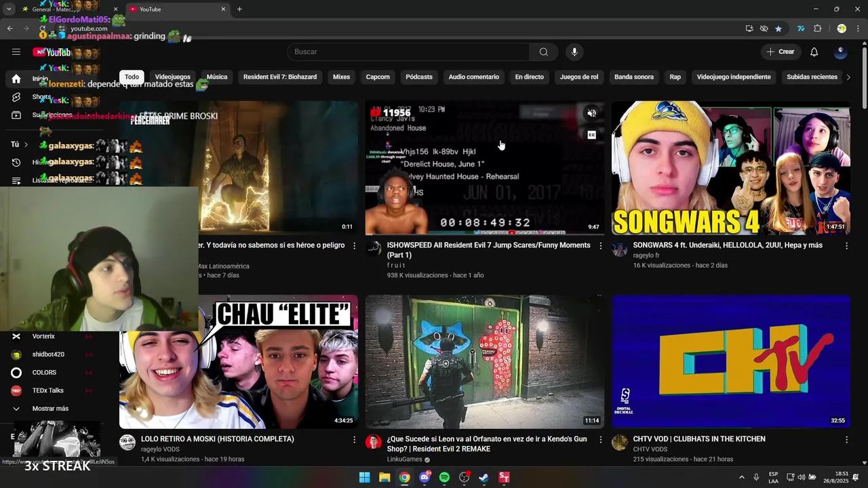Select the Banda sonora filter chip
The width and height of the screenshot is (868, 488).
(x=634, y=77)
